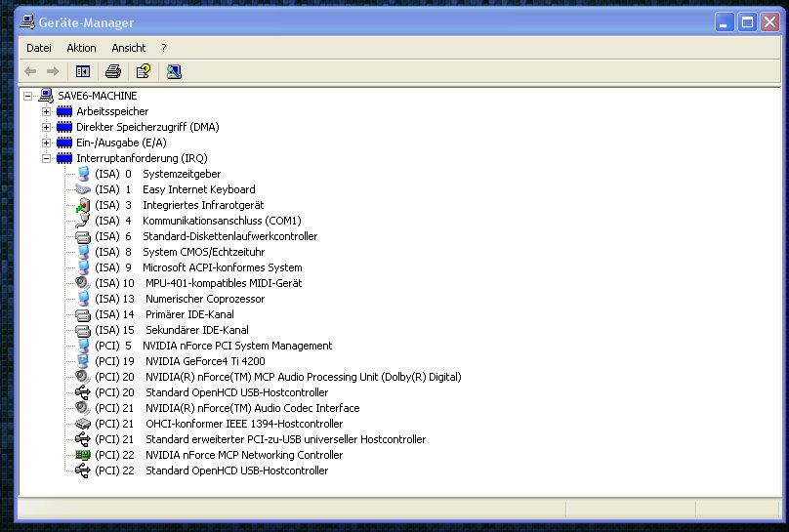Image resolution: width=789 pixels, height=532 pixels.
Task: Click the Forward arrow toolbar button
Action: pos(53,71)
